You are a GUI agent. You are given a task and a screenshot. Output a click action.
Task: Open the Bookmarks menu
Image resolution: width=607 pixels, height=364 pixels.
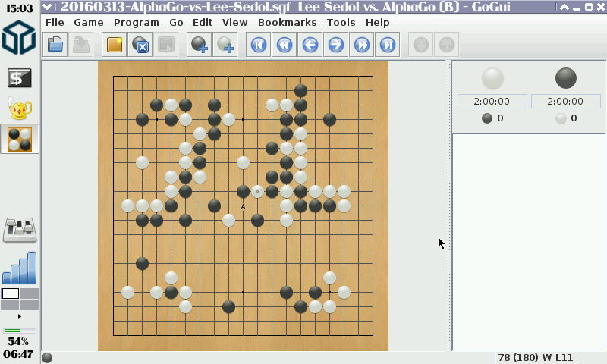[288, 23]
